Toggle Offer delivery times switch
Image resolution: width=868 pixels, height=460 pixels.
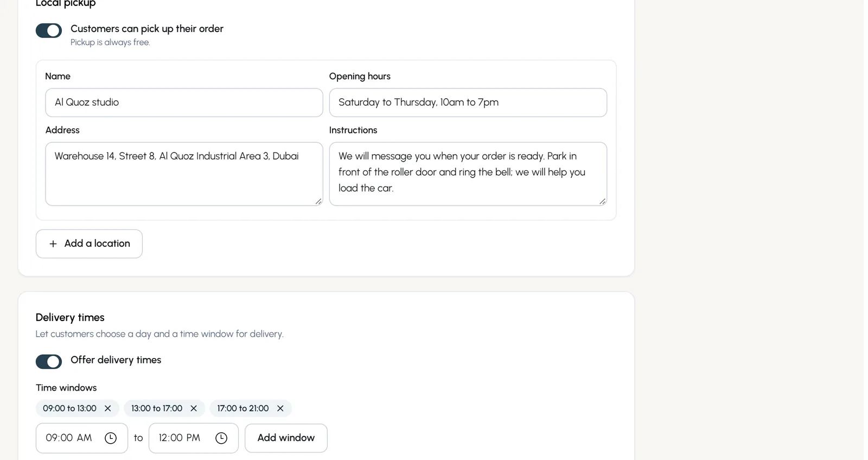coord(49,362)
